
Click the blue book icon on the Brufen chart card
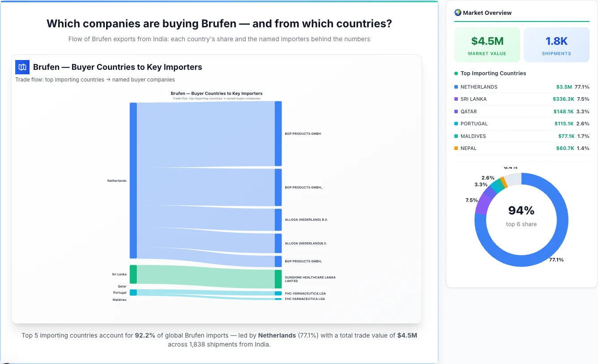[22, 67]
